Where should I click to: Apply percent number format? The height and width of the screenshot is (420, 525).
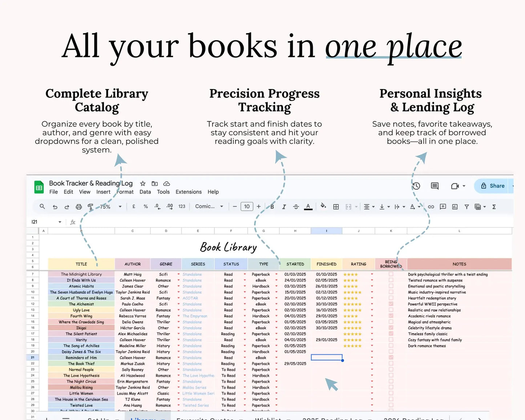click(x=146, y=206)
